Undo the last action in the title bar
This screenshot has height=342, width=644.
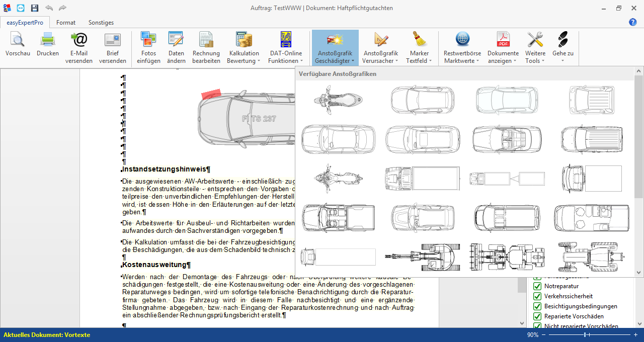49,8
